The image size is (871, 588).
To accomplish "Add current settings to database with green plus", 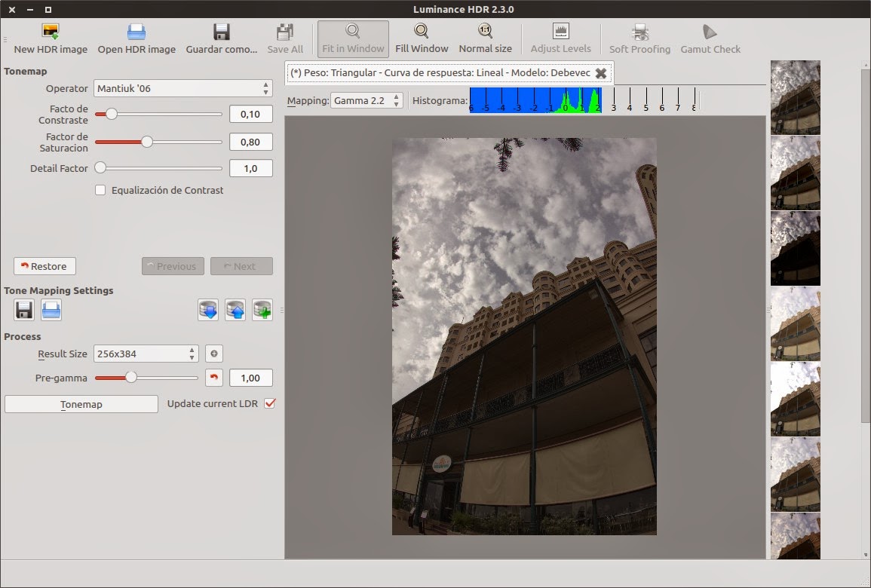I will click(x=262, y=310).
